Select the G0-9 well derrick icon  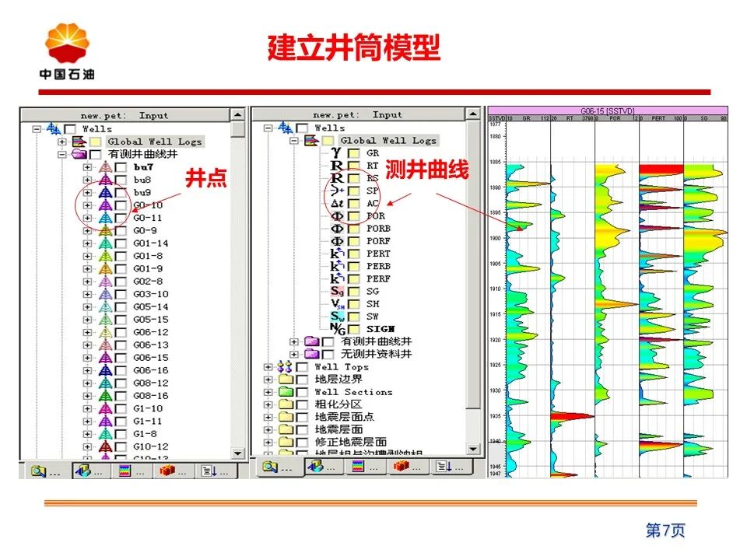point(105,230)
